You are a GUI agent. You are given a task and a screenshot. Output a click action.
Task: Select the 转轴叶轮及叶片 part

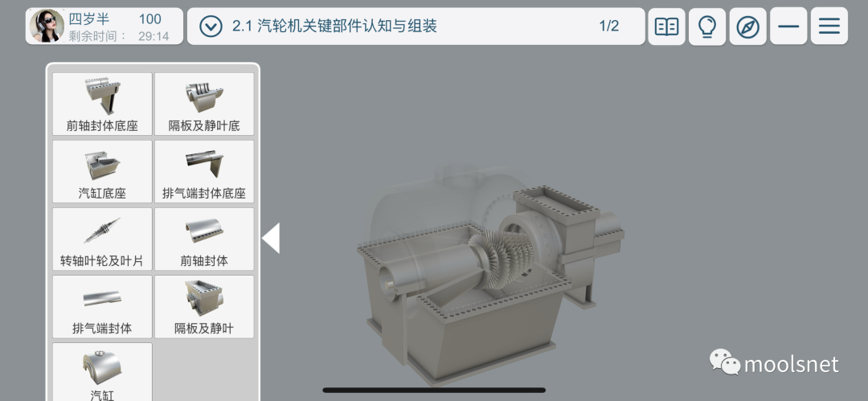[102, 239]
